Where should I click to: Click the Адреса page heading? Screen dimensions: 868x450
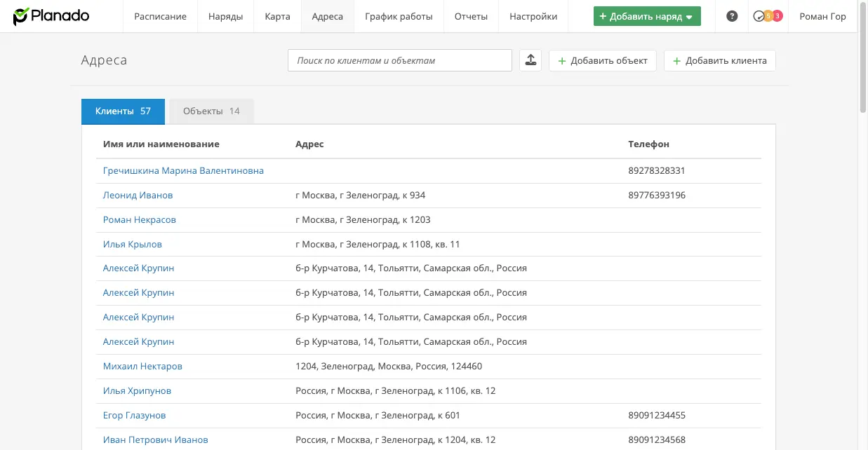point(104,60)
